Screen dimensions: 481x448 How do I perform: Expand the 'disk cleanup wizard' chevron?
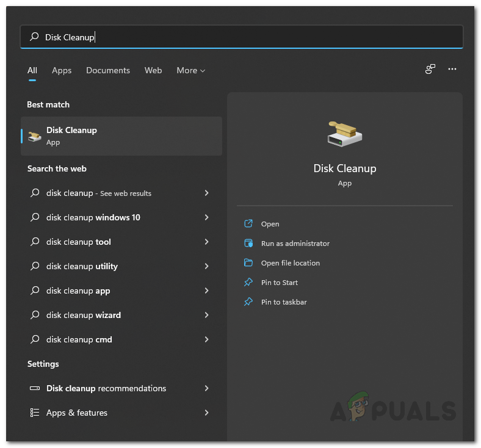tap(206, 315)
